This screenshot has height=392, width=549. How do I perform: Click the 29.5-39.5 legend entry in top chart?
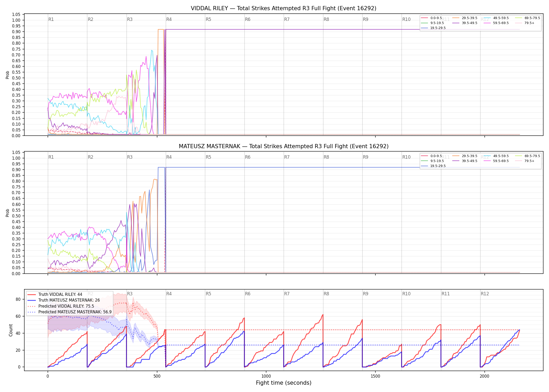[x=465, y=18]
